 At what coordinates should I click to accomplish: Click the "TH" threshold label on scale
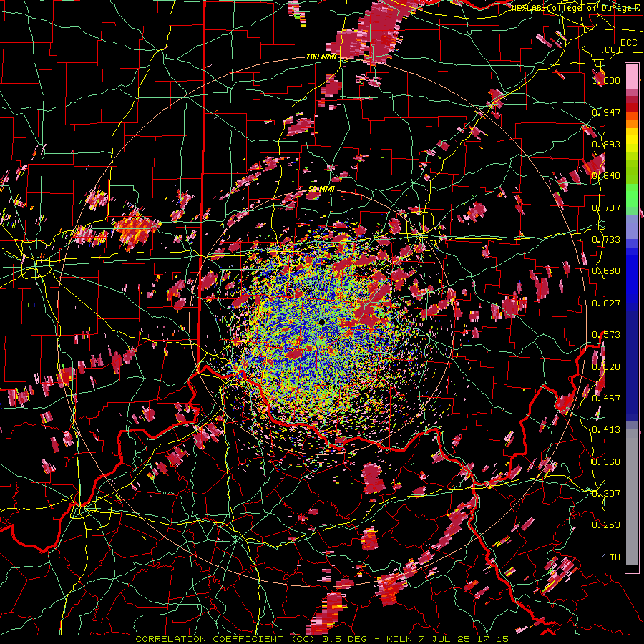click(615, 557)
